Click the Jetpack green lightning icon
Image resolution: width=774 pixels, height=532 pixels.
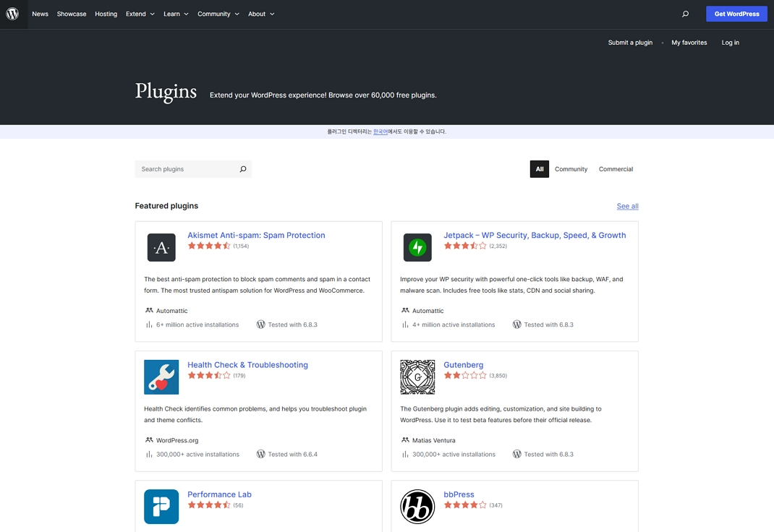(x=417, y=247)
